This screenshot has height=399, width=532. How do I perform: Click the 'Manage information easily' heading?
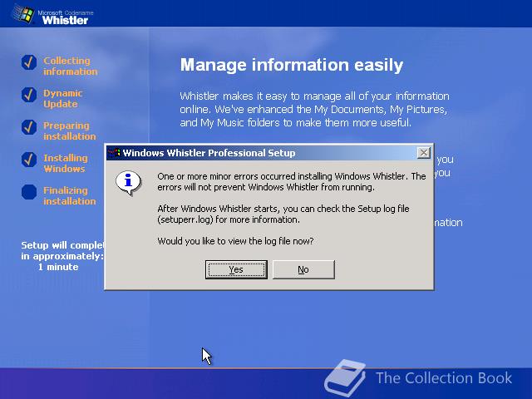[x=292, y=65]
